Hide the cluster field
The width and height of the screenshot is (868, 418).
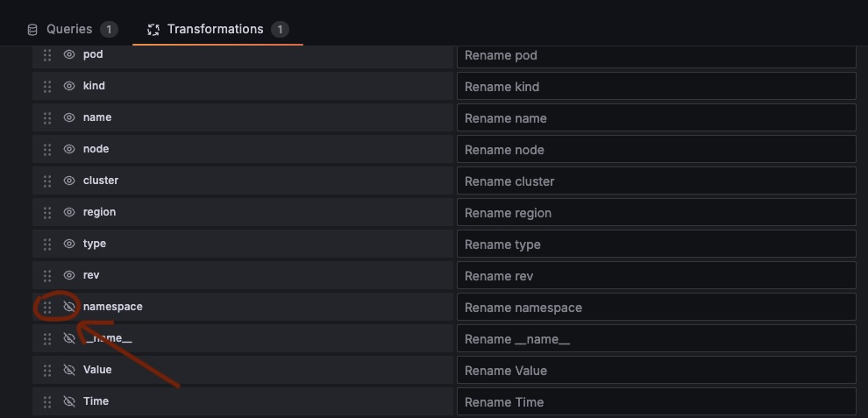pyautogui.click(x=69, y=181)
